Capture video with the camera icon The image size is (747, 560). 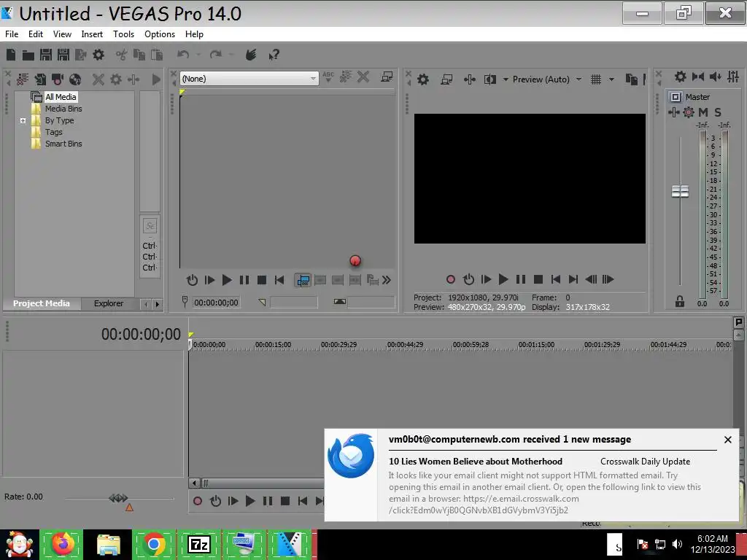pyautogui.click(x=58, y=79)
